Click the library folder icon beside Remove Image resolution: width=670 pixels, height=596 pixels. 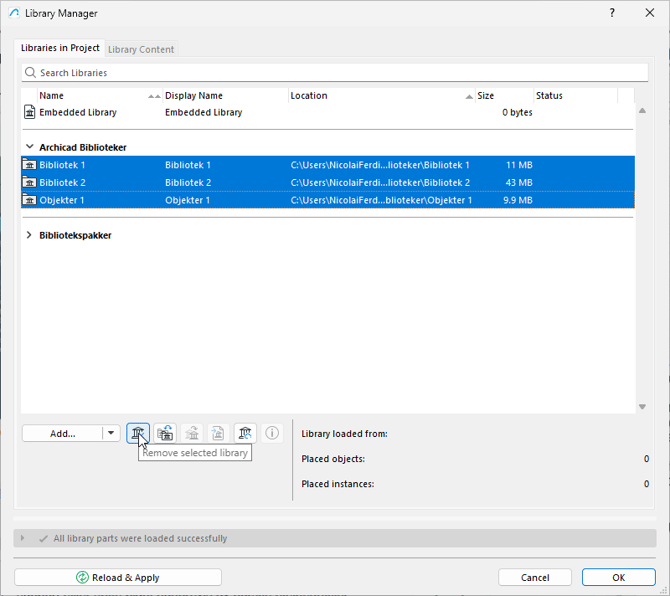coord(165,433)
